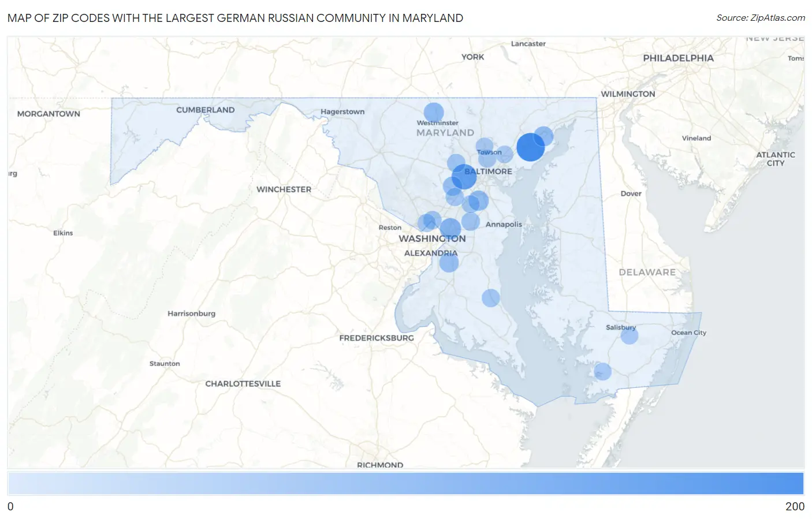Screen dimensions: 812x519
Task: Click the DELAWARE state label
Action: (x=647, y=272)
